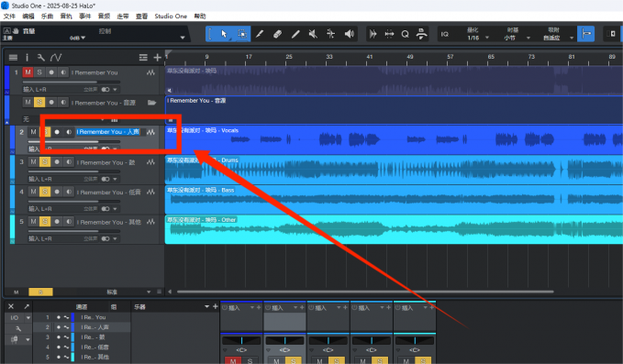Open the snap 自适应 dropdown
The height and width of the screenshot is (364, 623).
coord(572,39)
